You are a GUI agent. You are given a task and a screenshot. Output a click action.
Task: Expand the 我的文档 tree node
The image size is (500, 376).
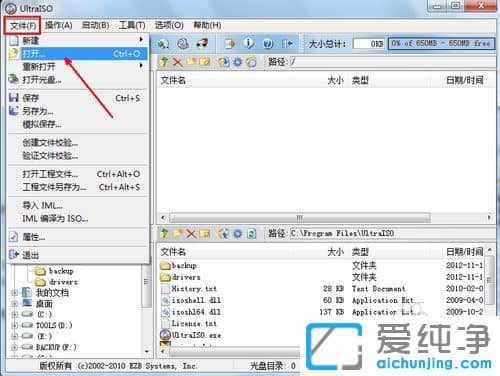point(14,293)
